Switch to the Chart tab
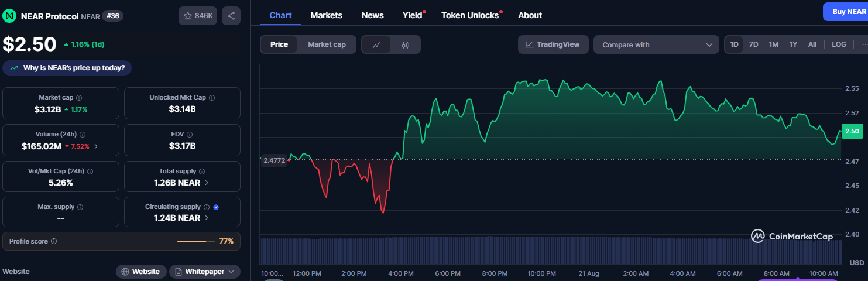This screenshot has width=868, height=281. 280,15
